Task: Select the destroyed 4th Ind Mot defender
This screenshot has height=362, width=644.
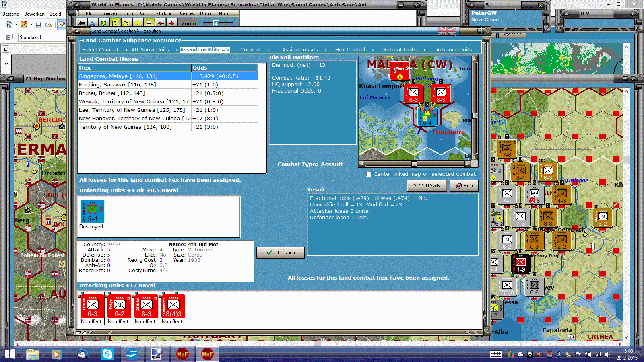Action: point(92,212)
